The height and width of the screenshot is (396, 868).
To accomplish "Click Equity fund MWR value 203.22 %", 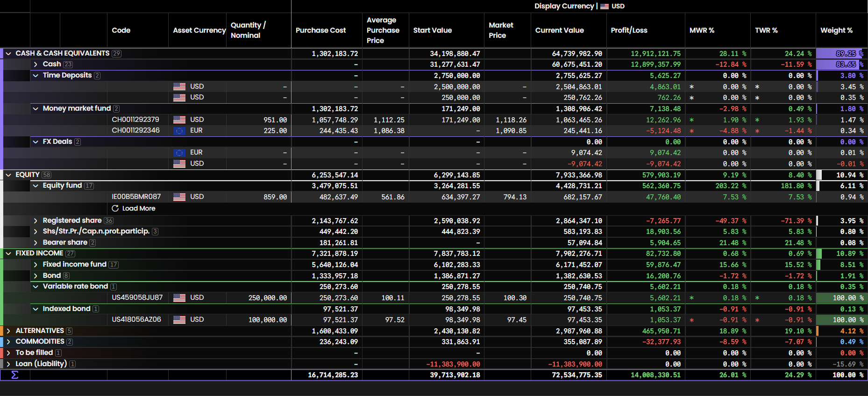I will coord(731,186).
